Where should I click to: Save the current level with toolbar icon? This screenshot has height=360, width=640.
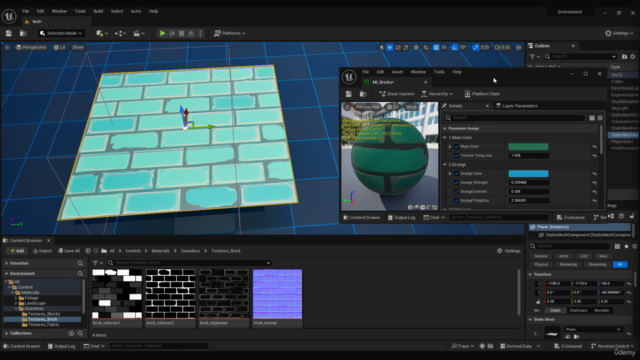point(9,33)
